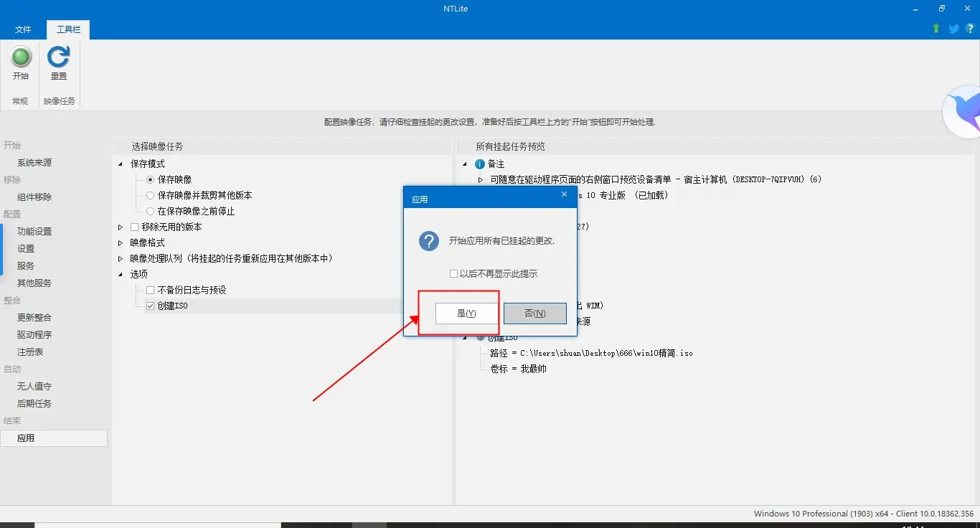Collapse the 保存模式 tree section

tap(121, 164)
